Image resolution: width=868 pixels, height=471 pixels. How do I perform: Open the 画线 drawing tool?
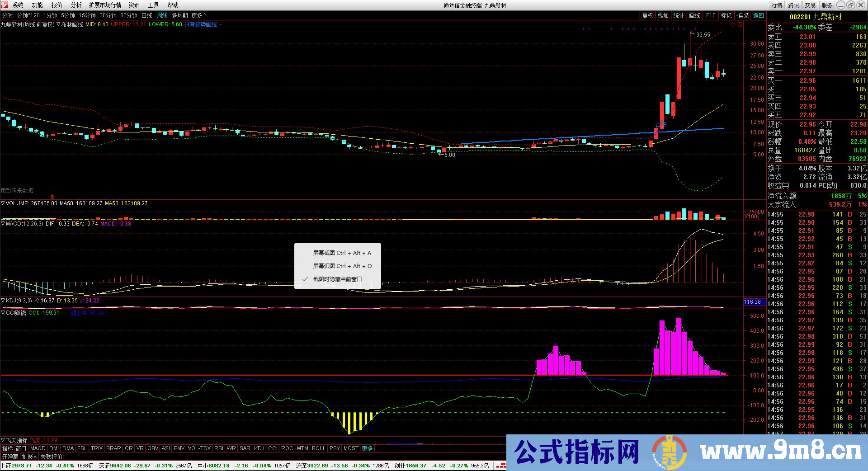pyautogui.click(x=694, y=15)
